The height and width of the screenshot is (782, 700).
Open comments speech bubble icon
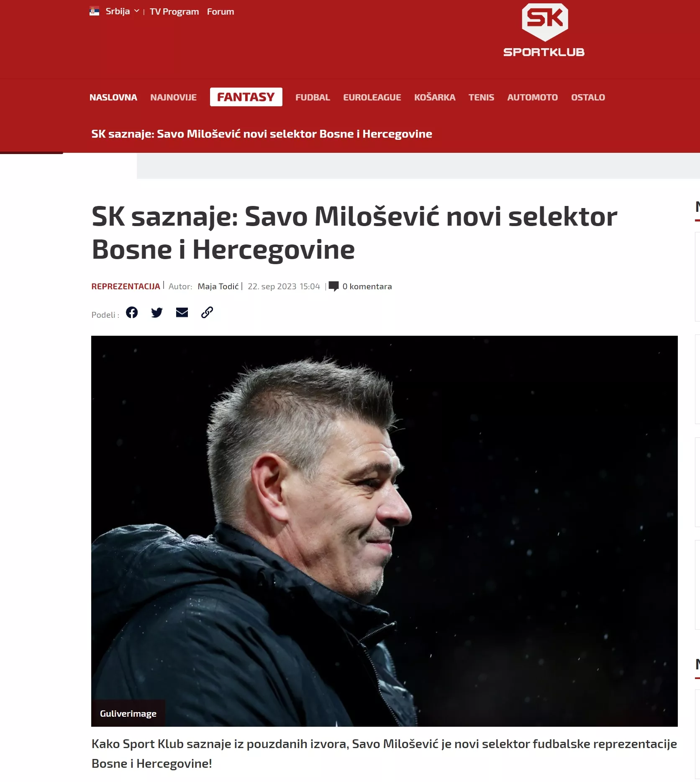click(333, 286)
